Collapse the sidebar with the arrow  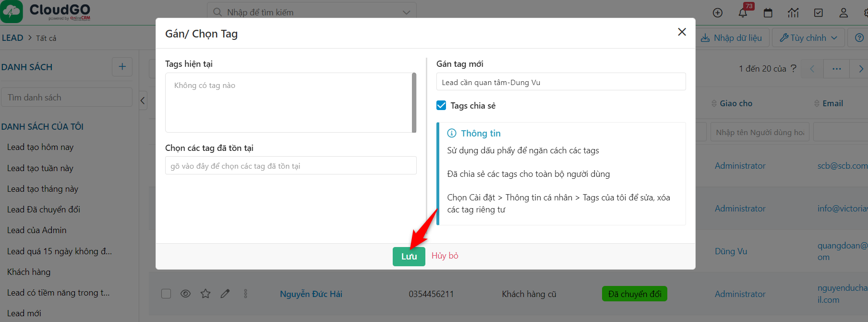click(143, 100)
